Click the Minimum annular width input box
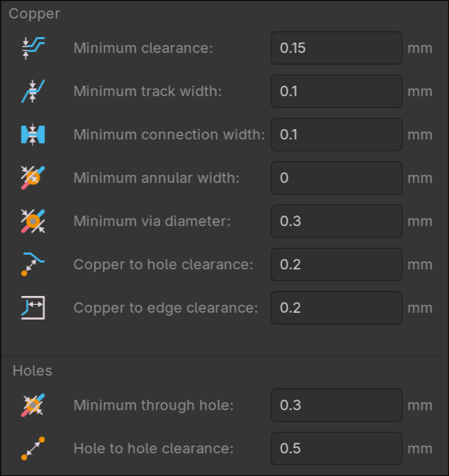This screenshot has width=449, height=476. click(x=336, y=178)
